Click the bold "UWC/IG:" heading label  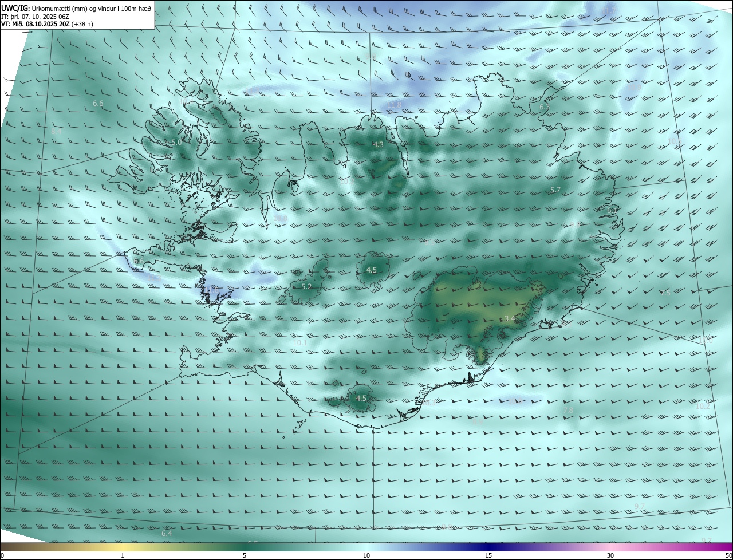(x=15, y=7)
